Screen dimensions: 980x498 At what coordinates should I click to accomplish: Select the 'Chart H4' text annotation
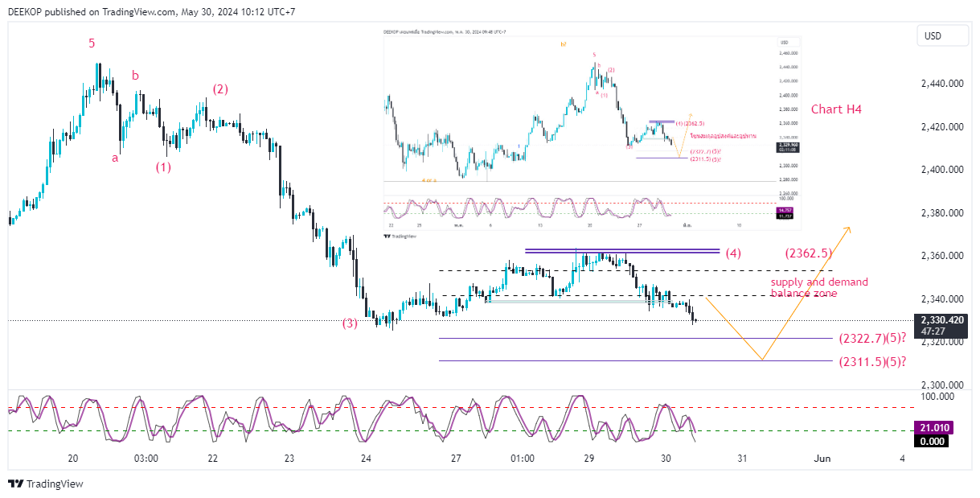point(836,109)
